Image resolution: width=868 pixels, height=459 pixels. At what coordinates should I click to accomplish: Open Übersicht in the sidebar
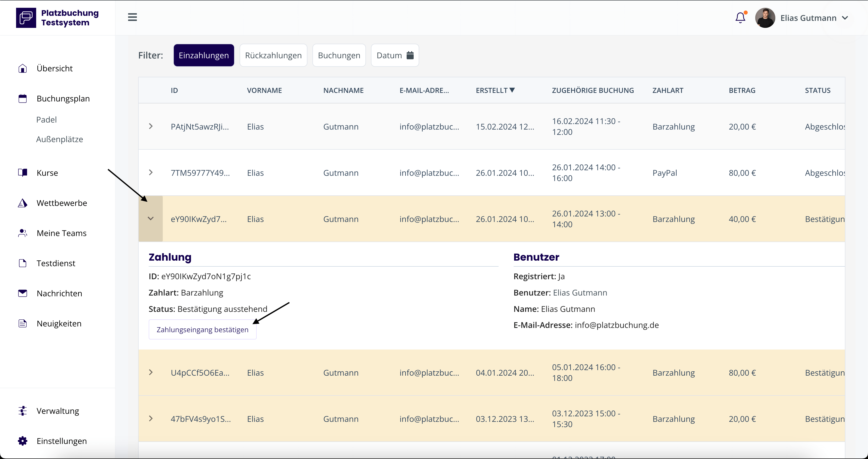[x=55, y=68]
